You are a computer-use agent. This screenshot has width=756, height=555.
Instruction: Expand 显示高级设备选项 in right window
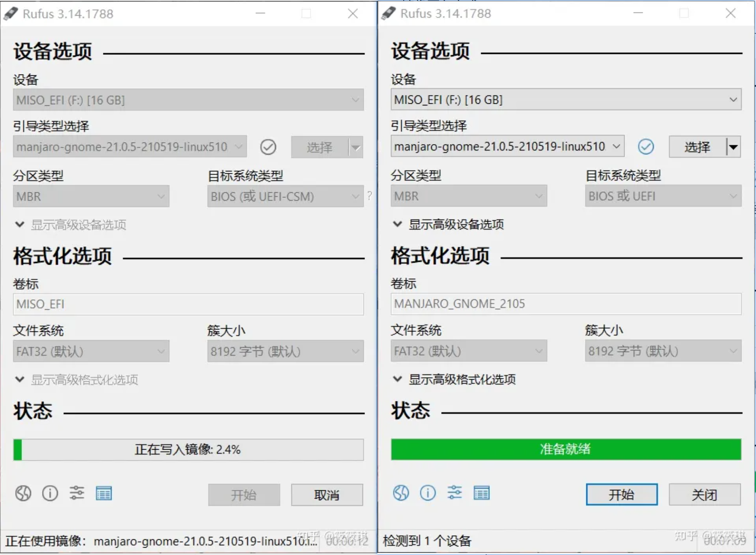pyautogui.click(x=449, y=224)
